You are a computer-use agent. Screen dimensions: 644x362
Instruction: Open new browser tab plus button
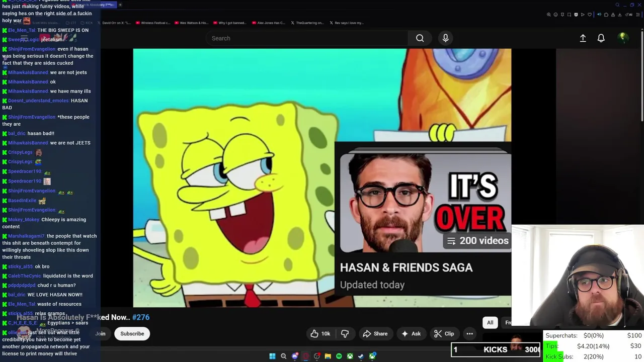(x=120, y=5)
